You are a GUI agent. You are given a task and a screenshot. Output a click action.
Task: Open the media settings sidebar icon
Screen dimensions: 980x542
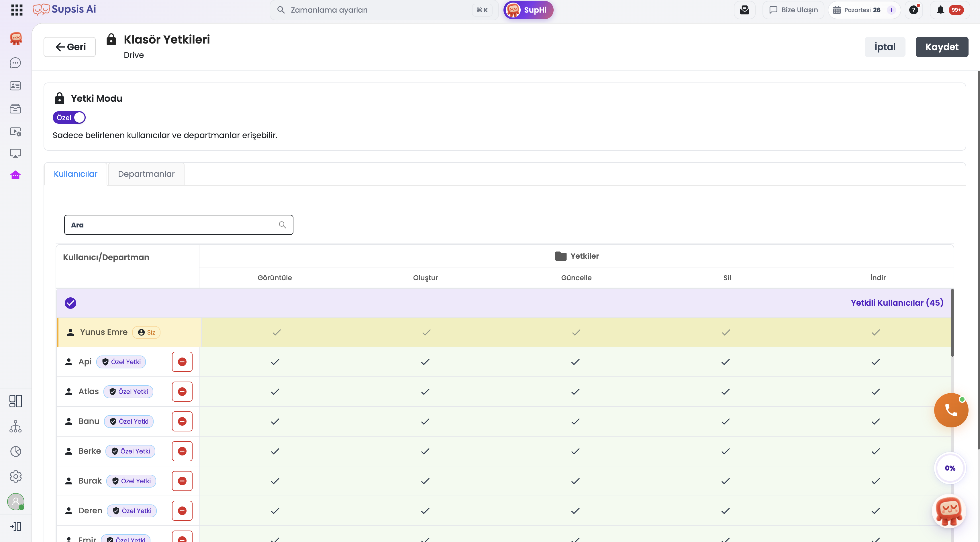(15, 131)
